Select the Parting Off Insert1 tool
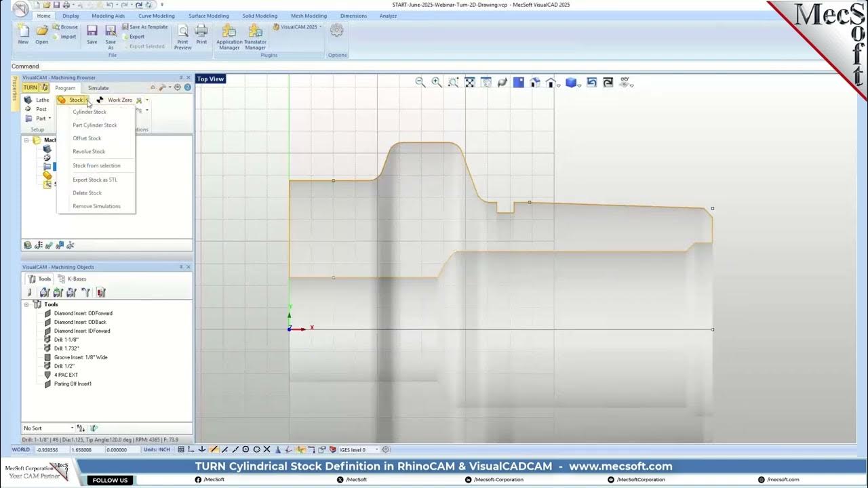 (x=73, y=384)
